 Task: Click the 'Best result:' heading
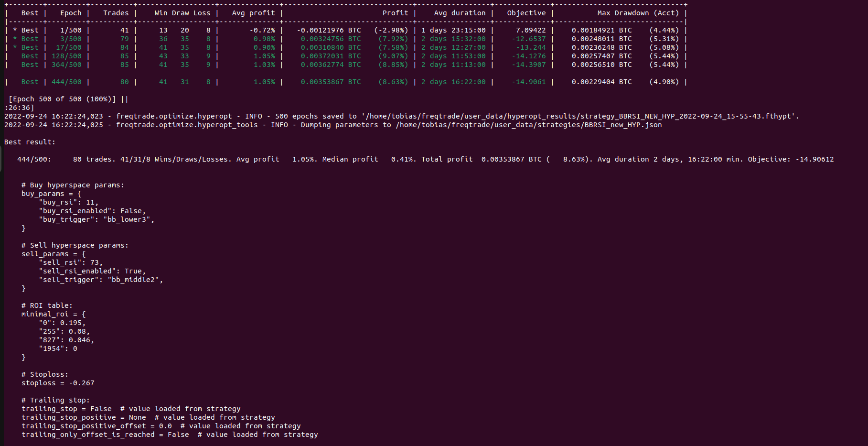point(30,142)
